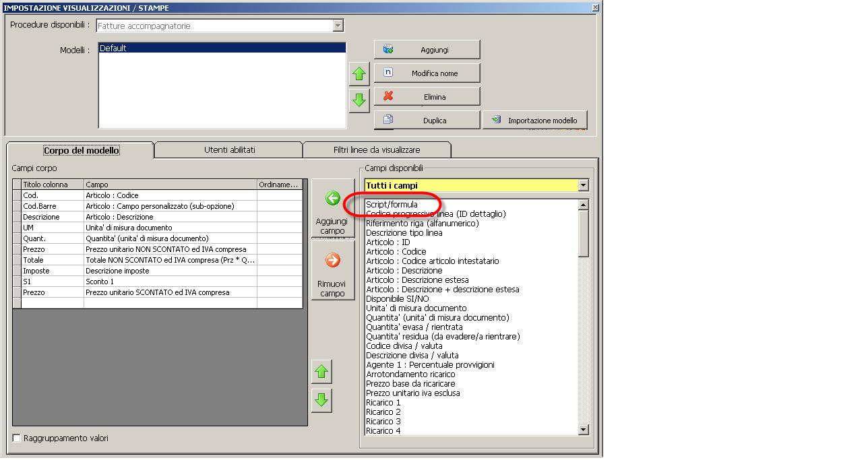Select the UM row in Campi corpo
This screenshot has width=868, height=460.
point(158,228)
